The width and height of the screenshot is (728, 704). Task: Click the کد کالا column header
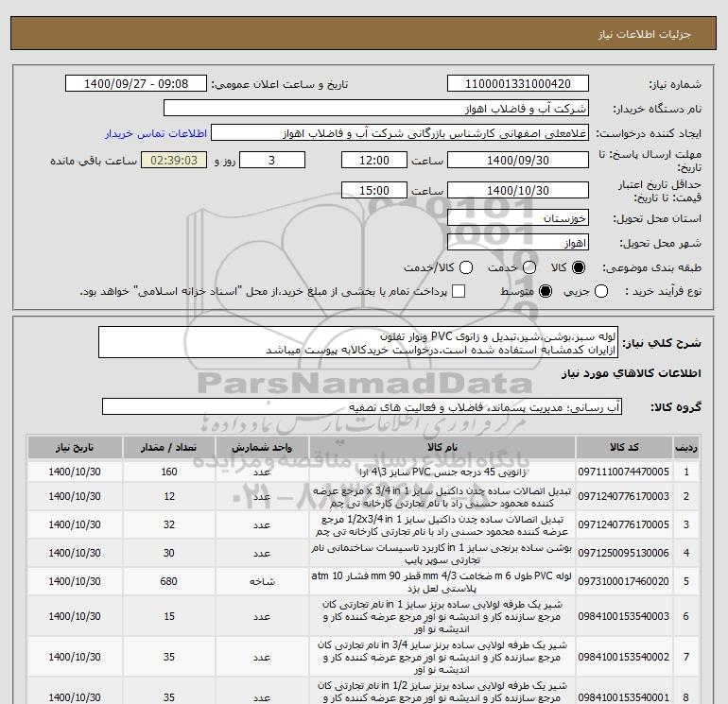(x=624, y=447)
